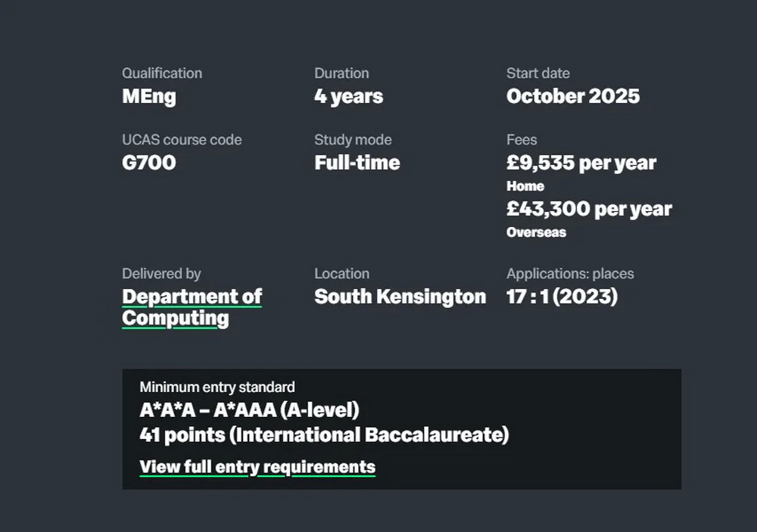757x532 pixels.
Task: Click the 17 : 1 (2023) ratio
Action: [562, 297]
